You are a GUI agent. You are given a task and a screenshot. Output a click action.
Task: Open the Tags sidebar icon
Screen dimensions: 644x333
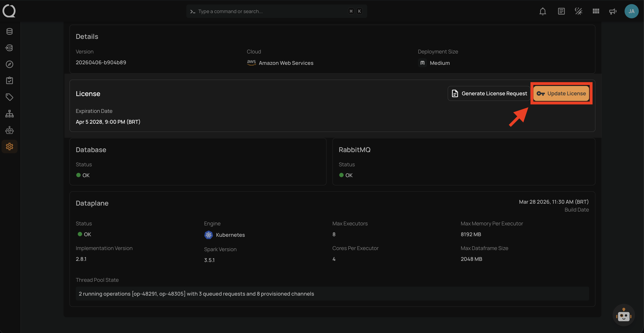[x=10, y=97]
